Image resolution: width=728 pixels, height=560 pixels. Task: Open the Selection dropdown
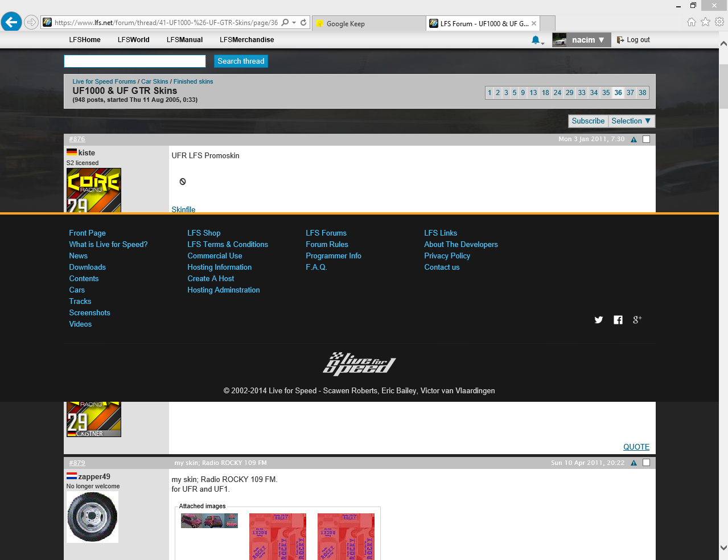632,121
